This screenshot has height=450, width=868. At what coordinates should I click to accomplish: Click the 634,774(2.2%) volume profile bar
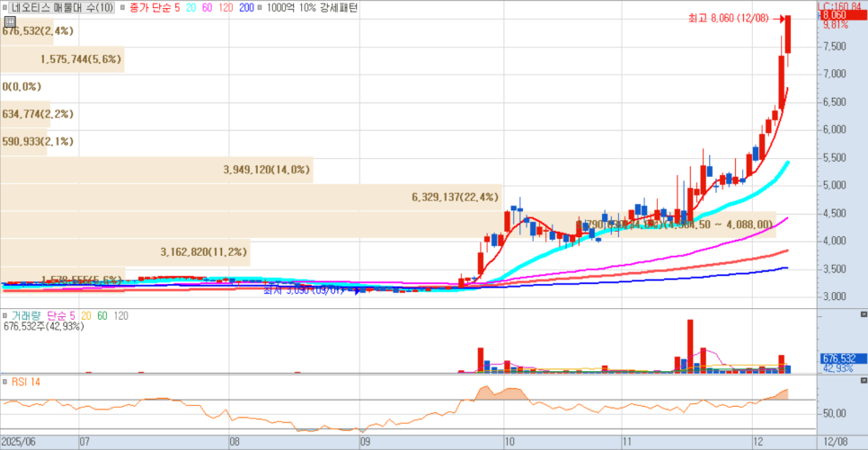[x=25, y=114]
